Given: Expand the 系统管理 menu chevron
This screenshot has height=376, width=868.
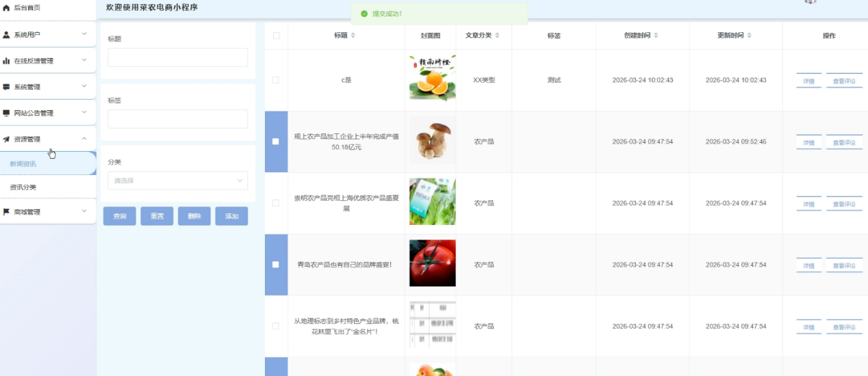Looking at the screenshot, I should pyautogui.click(x=84, y=86).
